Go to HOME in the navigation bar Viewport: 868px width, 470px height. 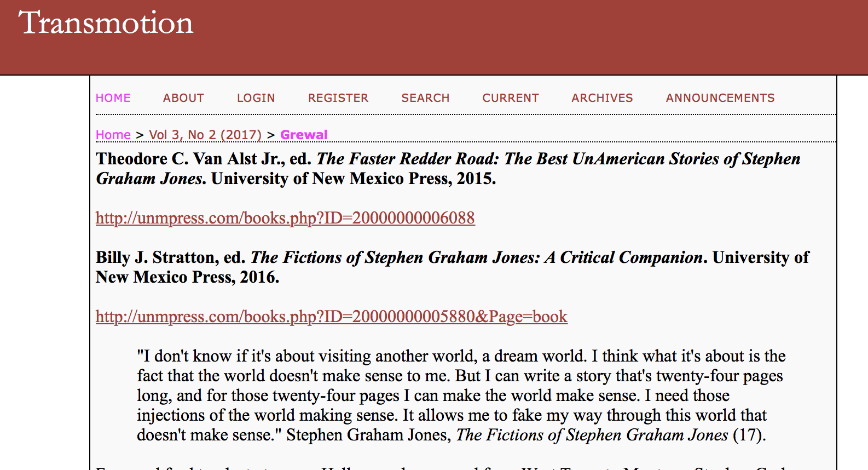[113, 98]
